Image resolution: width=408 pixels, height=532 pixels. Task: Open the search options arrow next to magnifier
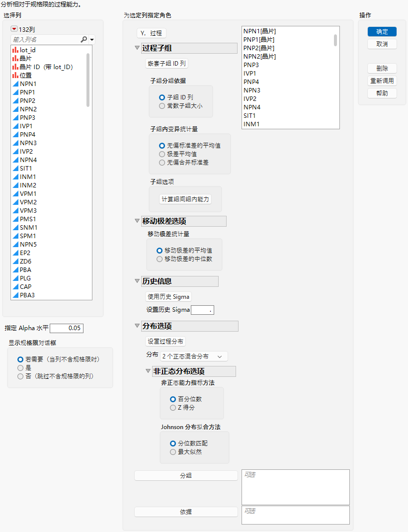pyautogui.click(x=92, y=40)
